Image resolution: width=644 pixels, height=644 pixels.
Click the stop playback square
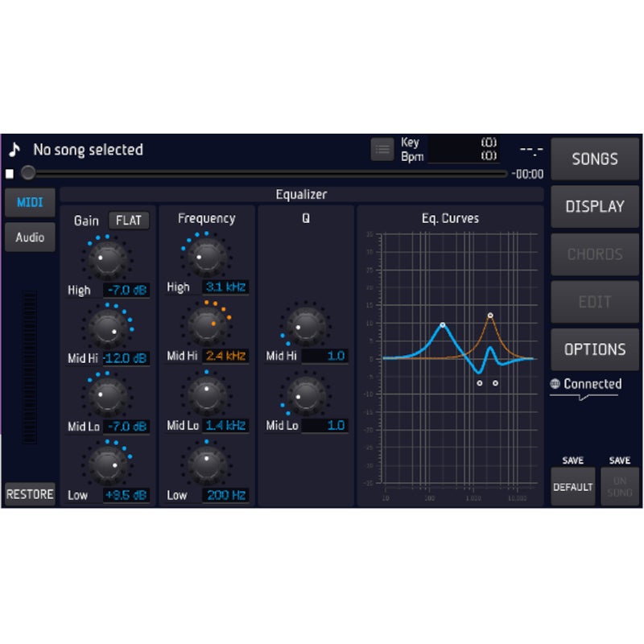10,174
